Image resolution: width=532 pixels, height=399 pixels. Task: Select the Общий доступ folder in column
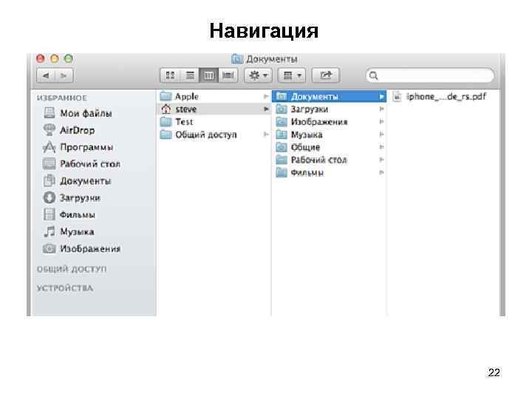214,134
